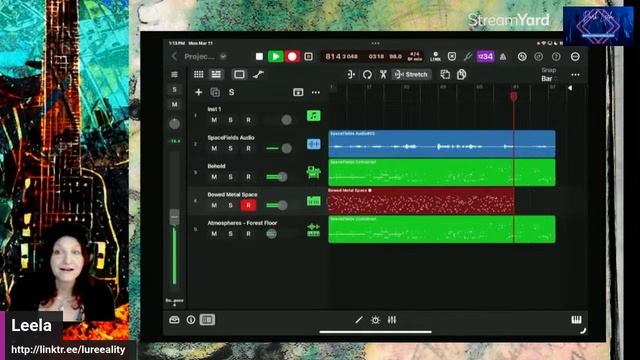Click the Undo history circular icon

click(x=522, y=56)
